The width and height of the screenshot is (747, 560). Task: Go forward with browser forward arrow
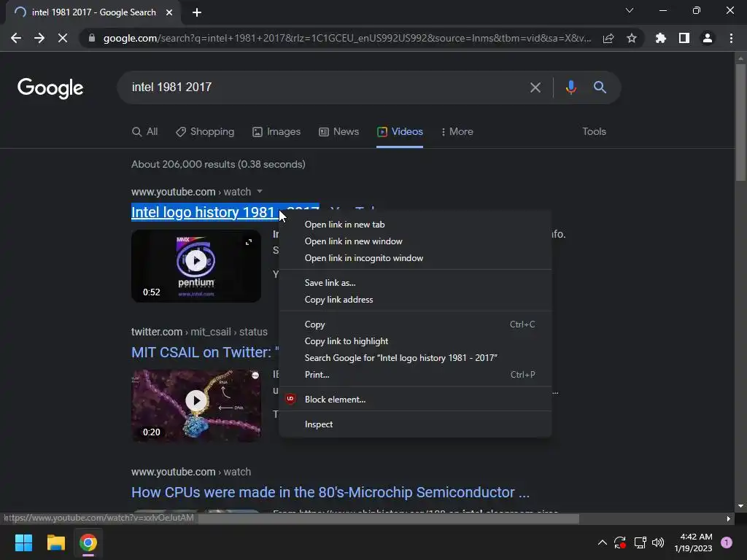pos(39,38)
